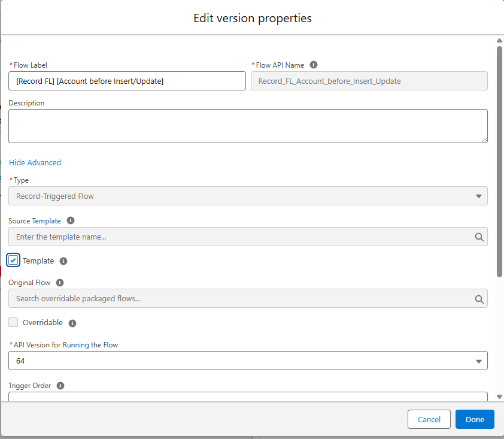Click the Overridable info icon

click(72, 323)
